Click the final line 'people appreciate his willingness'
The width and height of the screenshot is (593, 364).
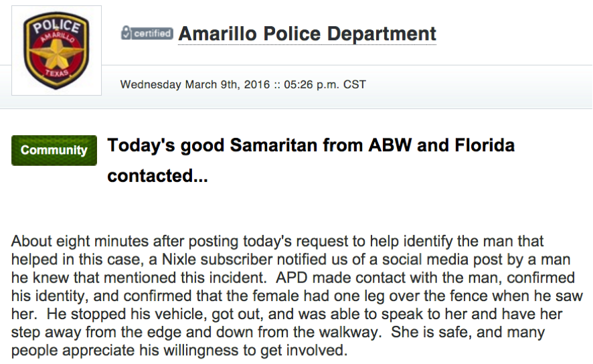(179, 350)
